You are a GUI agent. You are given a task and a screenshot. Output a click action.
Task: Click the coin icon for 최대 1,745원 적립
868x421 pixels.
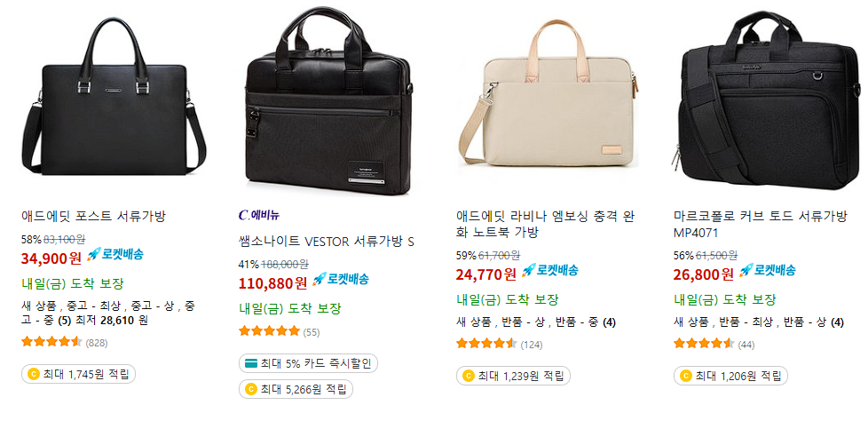point(34,375)
